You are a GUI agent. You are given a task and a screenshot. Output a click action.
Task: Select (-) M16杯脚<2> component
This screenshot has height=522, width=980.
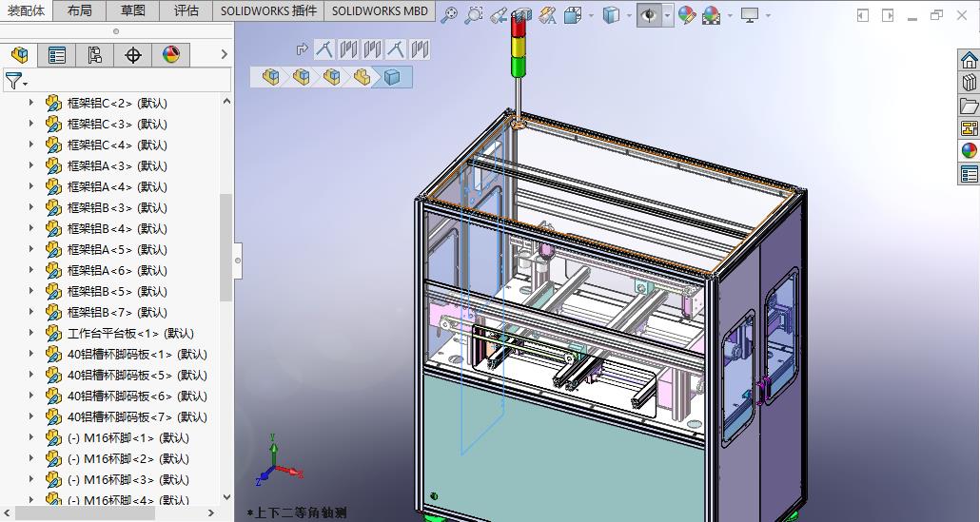127,458
